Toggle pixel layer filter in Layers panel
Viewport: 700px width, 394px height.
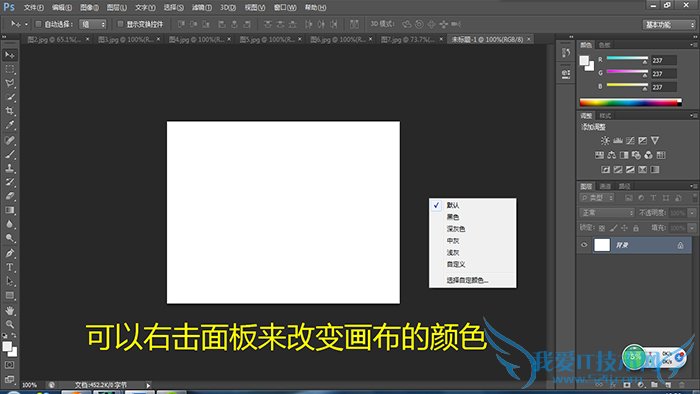pos(629,198)
